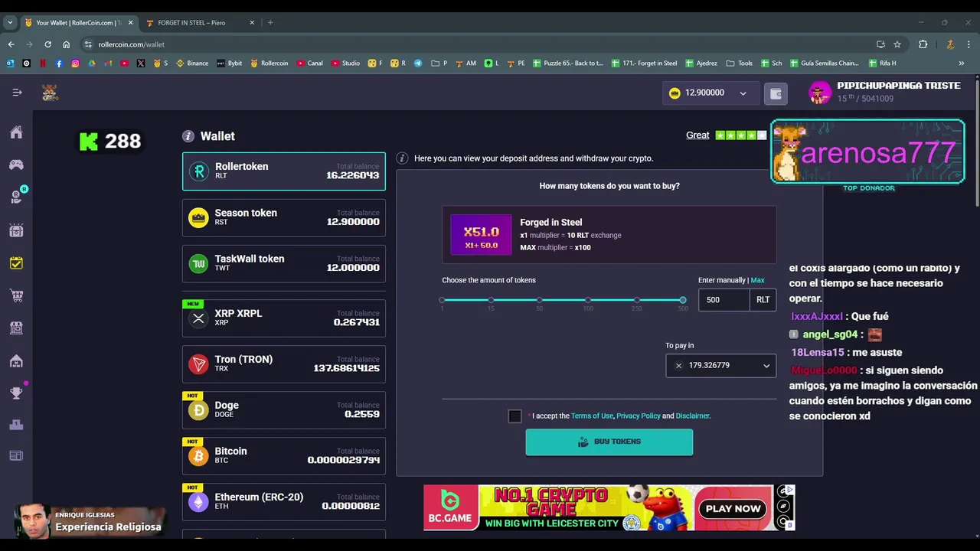This screenshot has width=980, height=551.
Task: Open sidebar warehouse icon
Action: pyautogui.click(x=16, y=360)
